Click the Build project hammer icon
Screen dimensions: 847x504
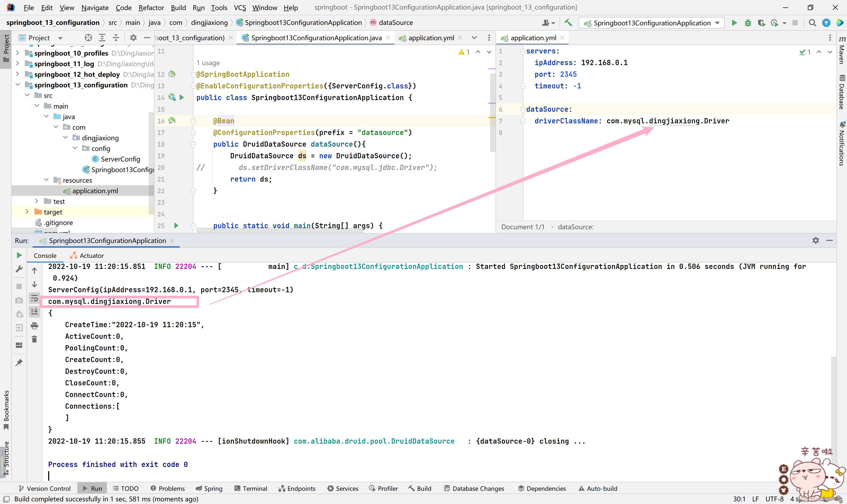tap(568, 23)
